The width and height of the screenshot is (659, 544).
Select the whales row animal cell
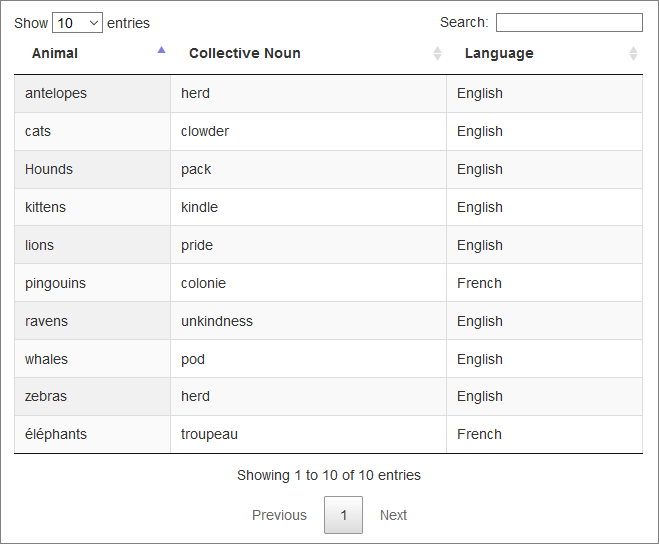46,360
